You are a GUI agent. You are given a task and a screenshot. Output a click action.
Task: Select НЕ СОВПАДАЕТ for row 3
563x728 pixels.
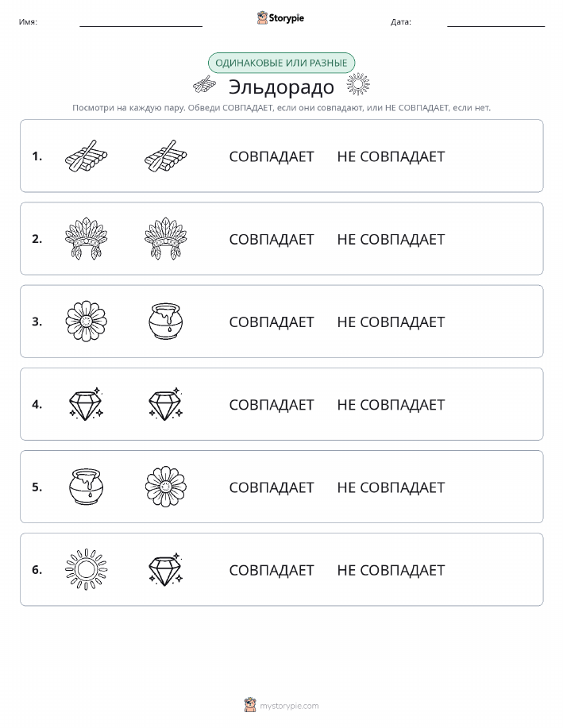pos(391,322)
